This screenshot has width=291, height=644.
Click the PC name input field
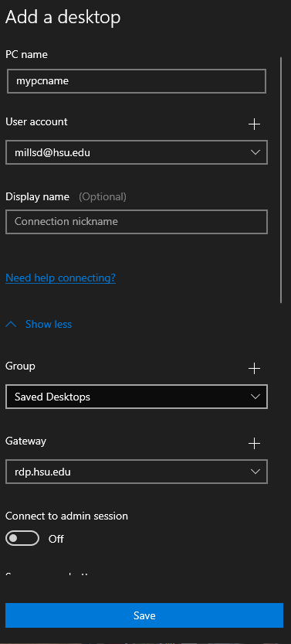click(x=137, y=81)
